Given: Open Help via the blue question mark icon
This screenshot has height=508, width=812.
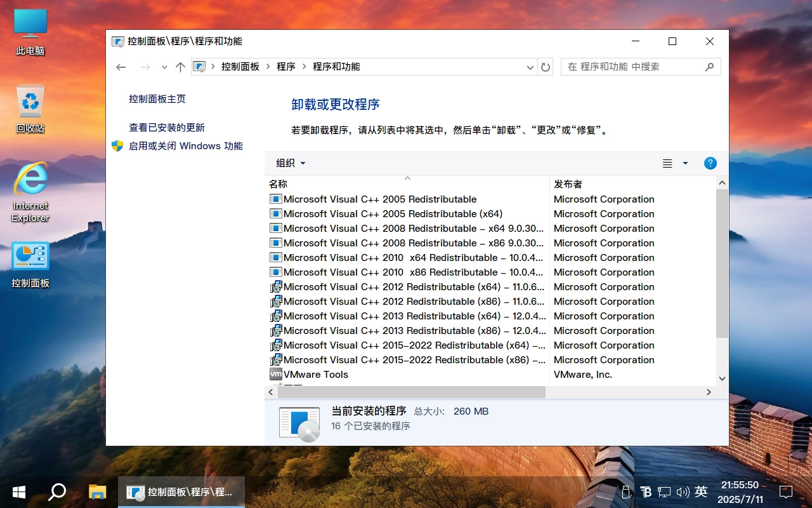Looking at the screenshot, I should [710, 163].
